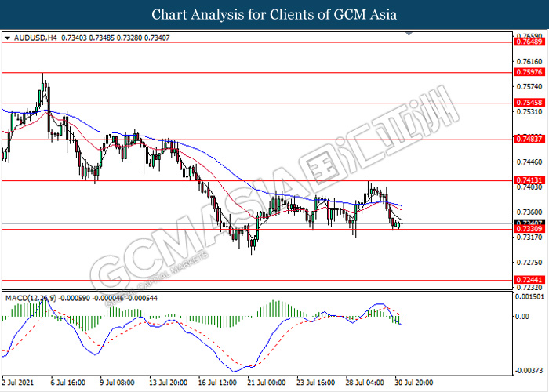The width and height of the screenshot is (549, 392).
Task: Click the current price tag 0.73407
Action: coord(529,223)
